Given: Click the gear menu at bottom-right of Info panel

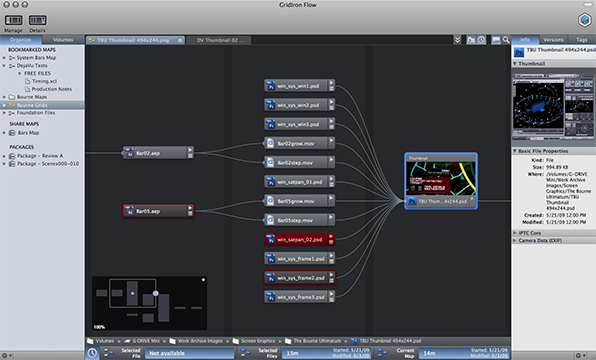Looking at the screenshot, I should (580, 355).
